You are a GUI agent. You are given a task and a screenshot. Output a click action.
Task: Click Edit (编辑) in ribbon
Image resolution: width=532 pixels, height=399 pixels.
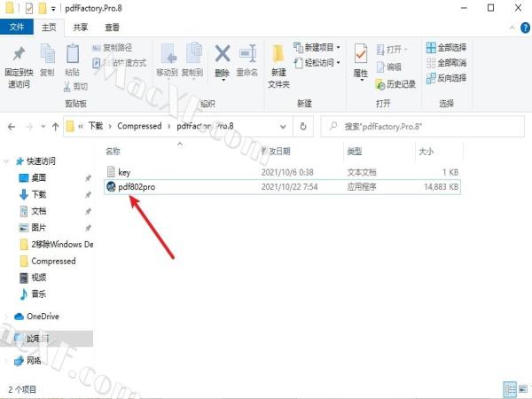click(x=389, y=66)
